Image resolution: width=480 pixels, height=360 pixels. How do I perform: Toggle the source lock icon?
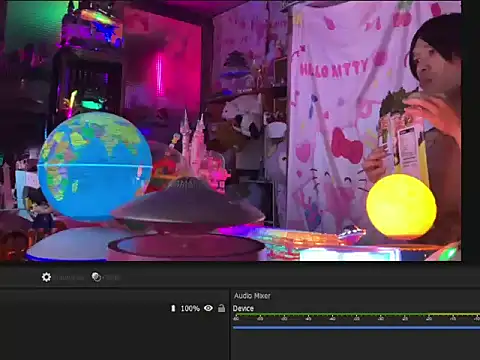[x=221, y=308]
